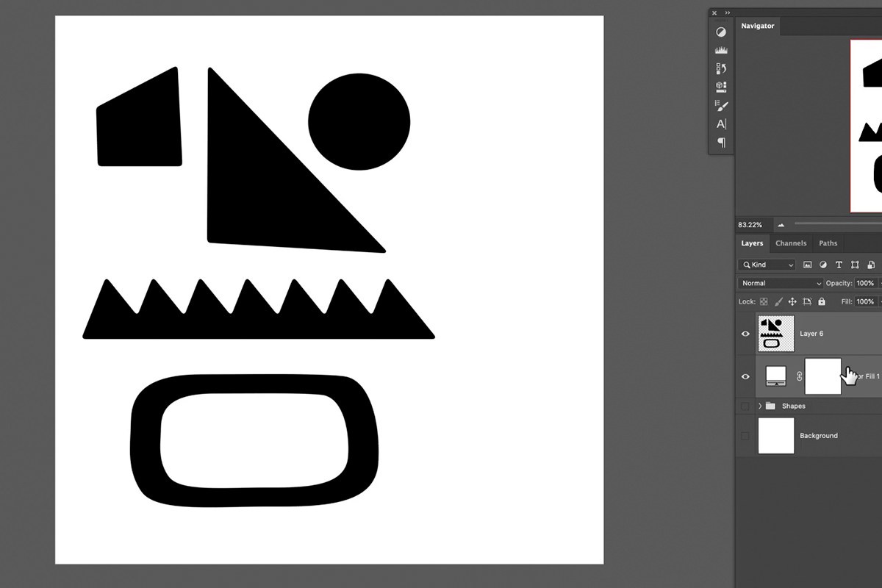Viewport: 882px width, 588px height.
Task: Click the Navigator zoom slider track
Action: [838, 224]
